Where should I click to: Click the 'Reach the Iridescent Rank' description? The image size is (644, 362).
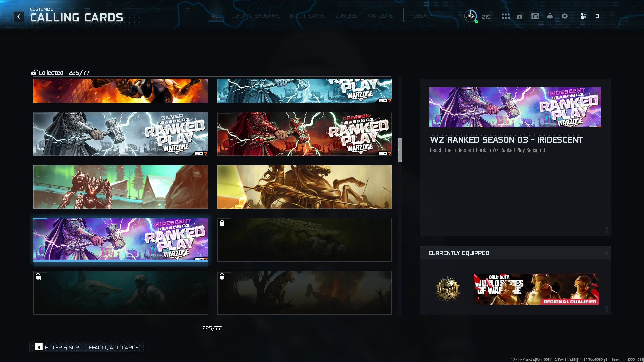coord(488,150)
